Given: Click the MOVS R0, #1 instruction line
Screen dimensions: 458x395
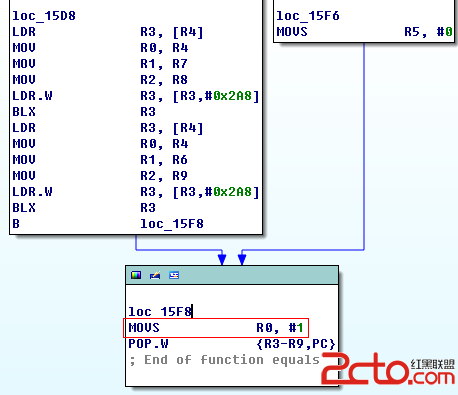Looking at the screenshot, I should [x=216, y=328].
